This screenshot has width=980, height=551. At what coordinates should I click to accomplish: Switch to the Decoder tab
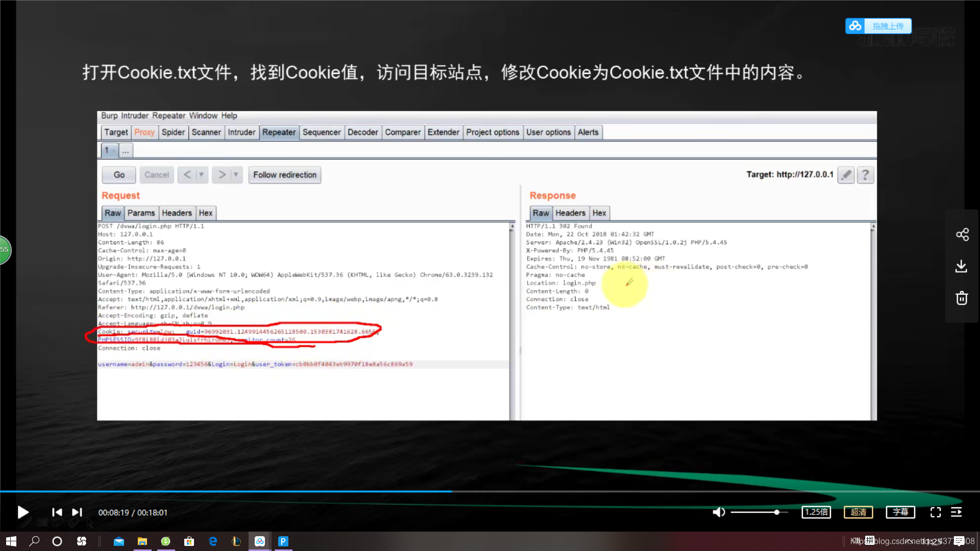pyautogui.click(x=363, y=132)
